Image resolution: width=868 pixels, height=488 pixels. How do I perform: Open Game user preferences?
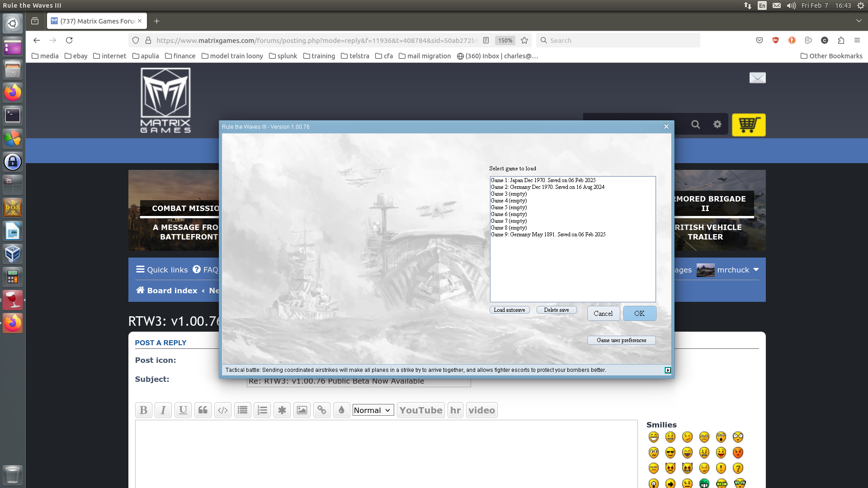point(621,340)
